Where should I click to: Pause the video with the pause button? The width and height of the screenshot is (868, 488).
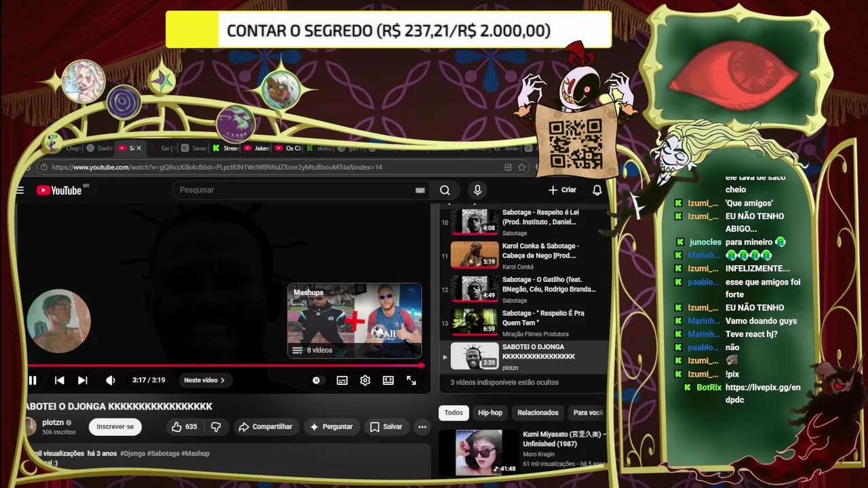[33, 380]
